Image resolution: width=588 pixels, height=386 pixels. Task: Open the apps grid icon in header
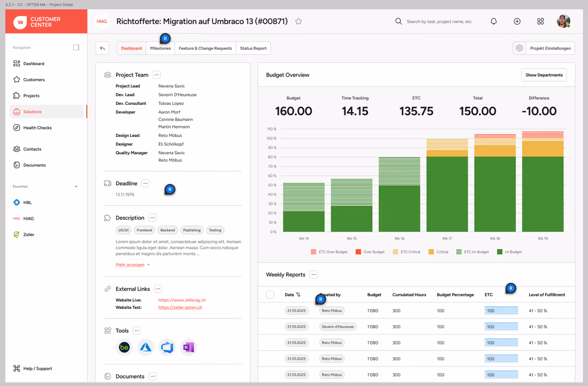[540, 22]
